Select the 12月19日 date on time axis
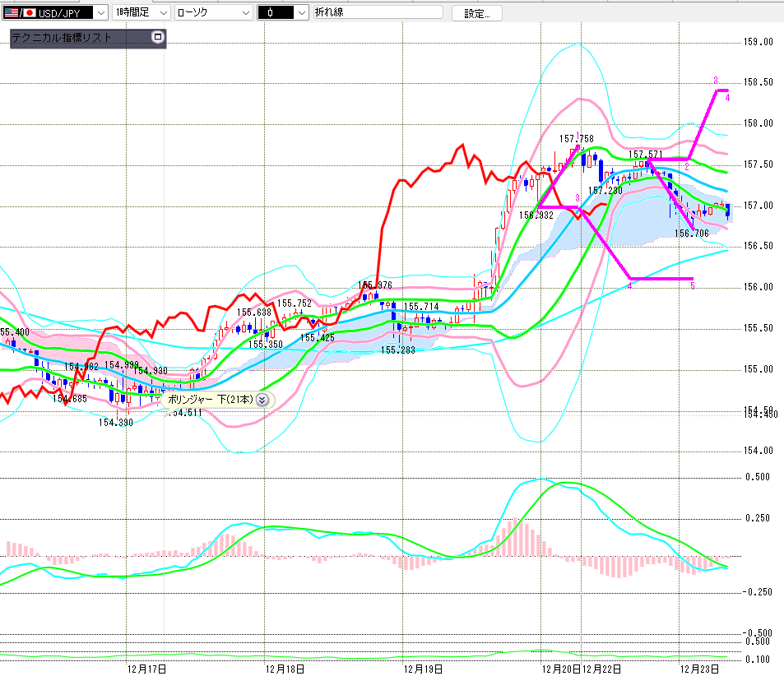The height and width of the screenshot is (676, 784). (x=424, y=668)
